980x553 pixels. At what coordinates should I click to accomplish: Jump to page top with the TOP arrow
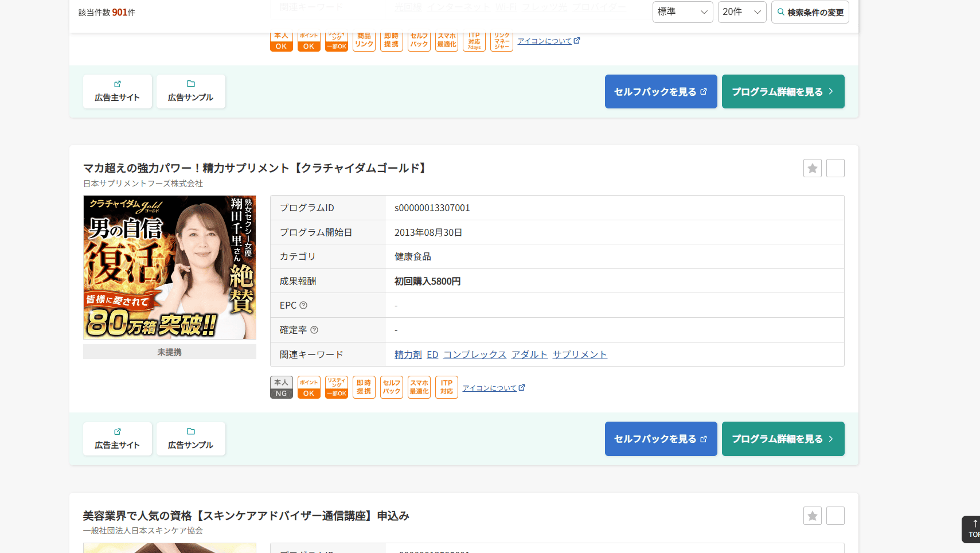(972, 529)
